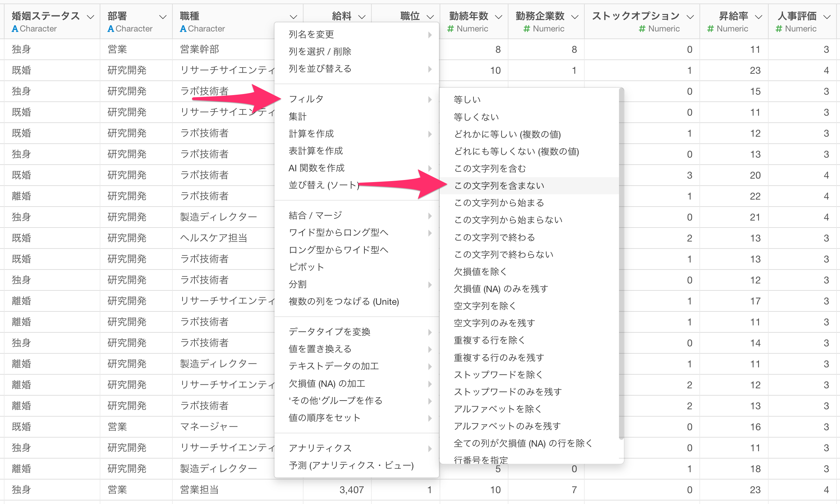840x504 pixels.
Task: Click the フィルタ menu entry
Action: 306,99
